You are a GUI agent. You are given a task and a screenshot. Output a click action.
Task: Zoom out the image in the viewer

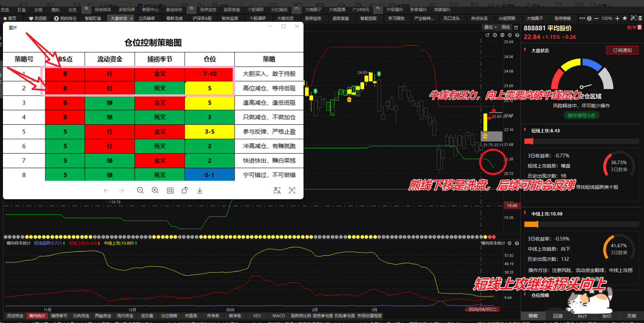pyautogui.click(x=140, y=190)
